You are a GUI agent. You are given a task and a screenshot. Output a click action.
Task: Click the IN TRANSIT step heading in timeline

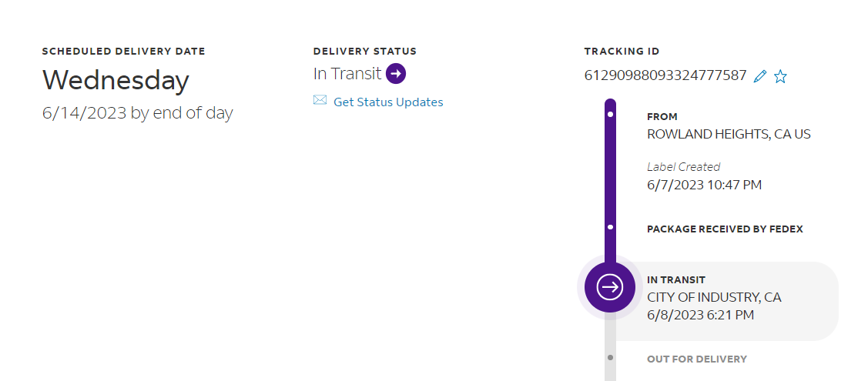pyautogui.click(x=675, y=280)
